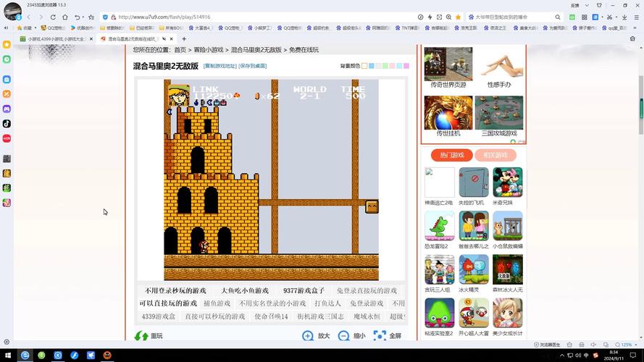Open the downloads arrow icon
Screen dimensions: 644x362
624,17
